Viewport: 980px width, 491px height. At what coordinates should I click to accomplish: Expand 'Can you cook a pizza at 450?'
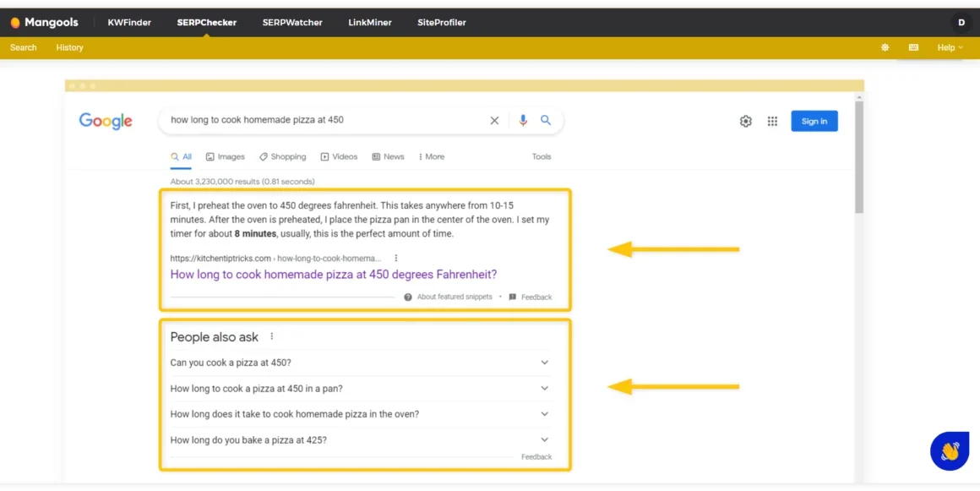(362, 363)
